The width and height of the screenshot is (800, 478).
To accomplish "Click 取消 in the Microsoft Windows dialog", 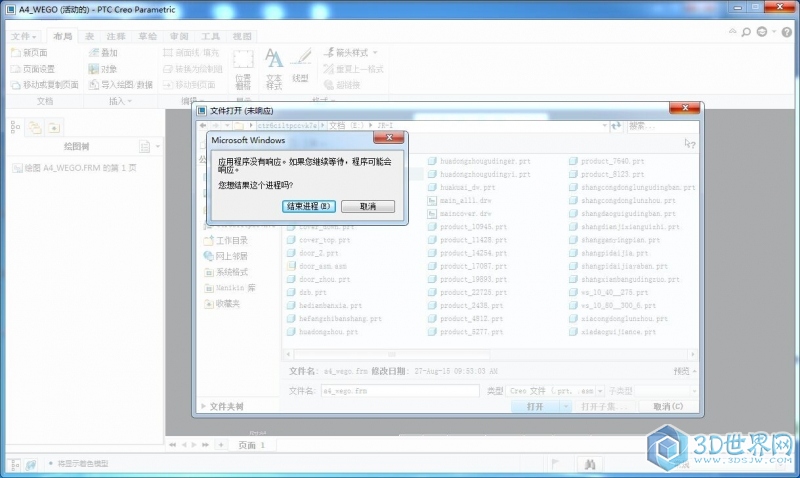I will (x=368, y=206).
